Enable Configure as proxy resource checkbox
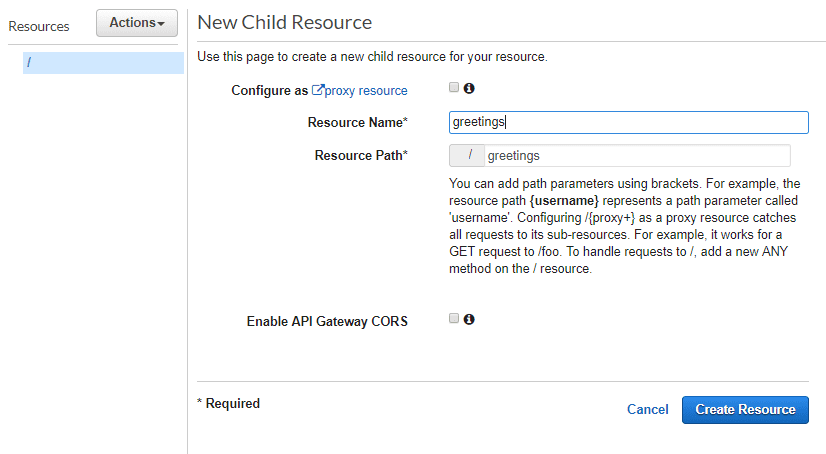The height and width of the screenshot is (454, 826). 454,87
